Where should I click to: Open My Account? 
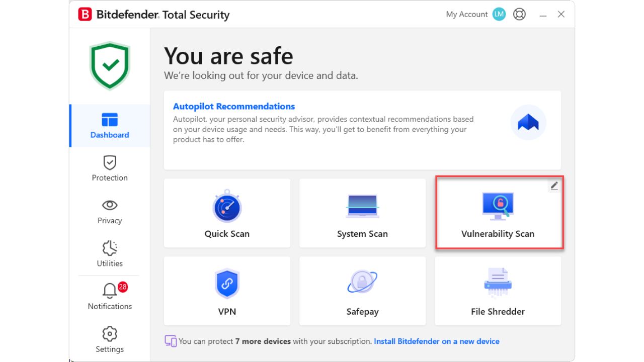[x=467, y=14]
